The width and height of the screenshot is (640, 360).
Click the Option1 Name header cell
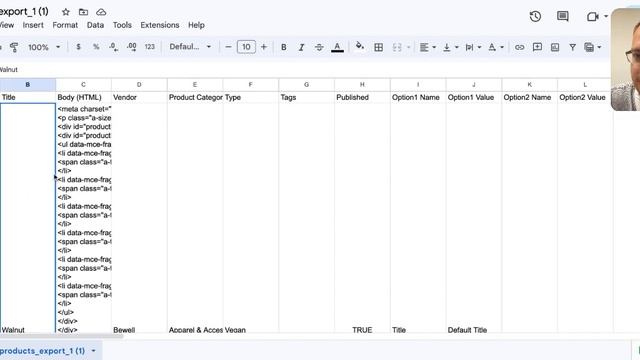click(x=418, y=97)
